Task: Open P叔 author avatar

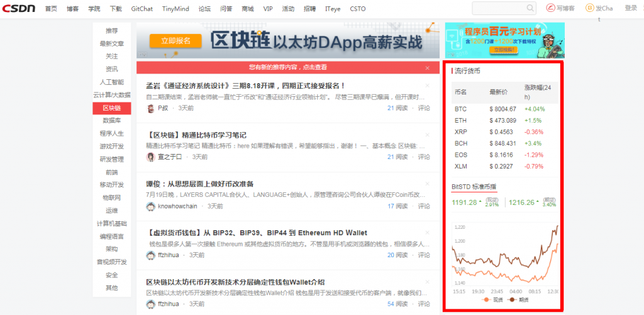Action: [151, 108]
